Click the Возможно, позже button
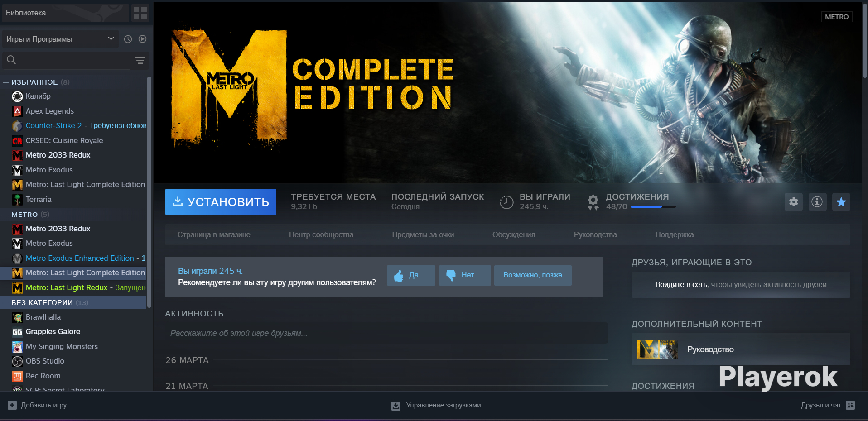Screen dimensions: 868x421 533,275
